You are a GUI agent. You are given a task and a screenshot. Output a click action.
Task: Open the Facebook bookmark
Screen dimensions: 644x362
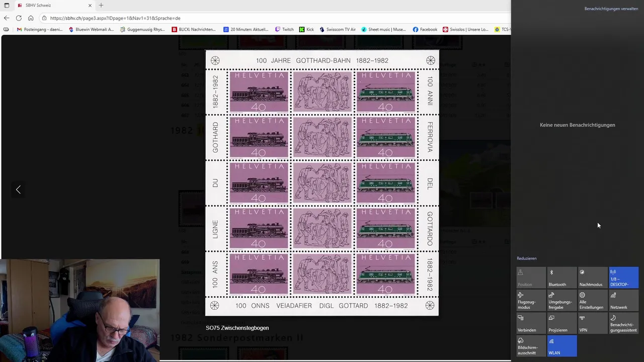click(425, 30)
